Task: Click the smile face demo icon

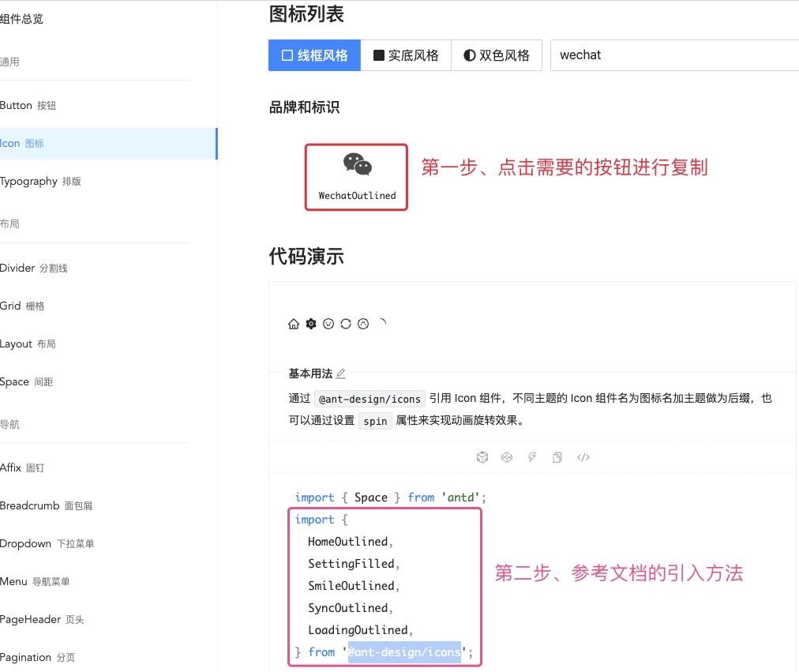Action: pos(328,324)
